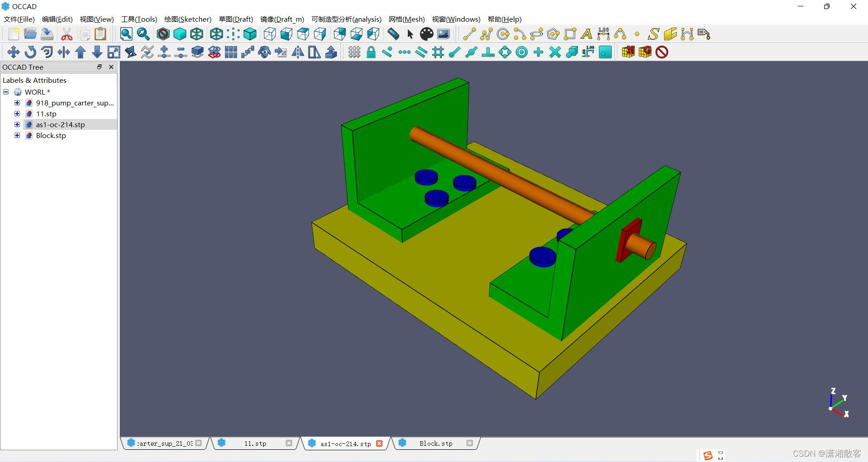Expand the Block.stp tree node
The image size is (868, 462).
click(x=17, y=135)
